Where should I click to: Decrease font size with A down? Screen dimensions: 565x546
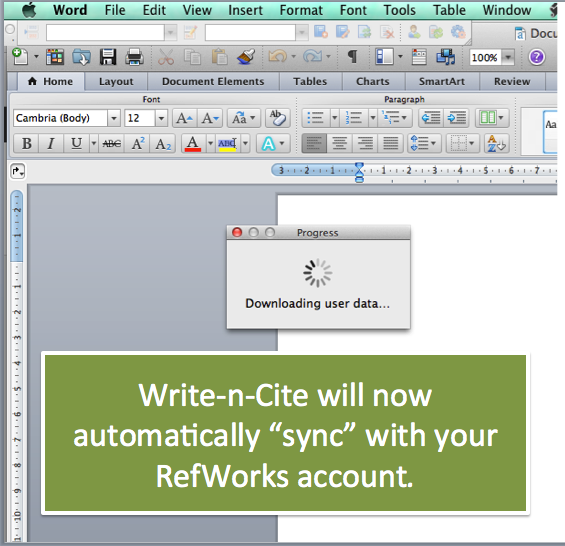tap(210, 118)
